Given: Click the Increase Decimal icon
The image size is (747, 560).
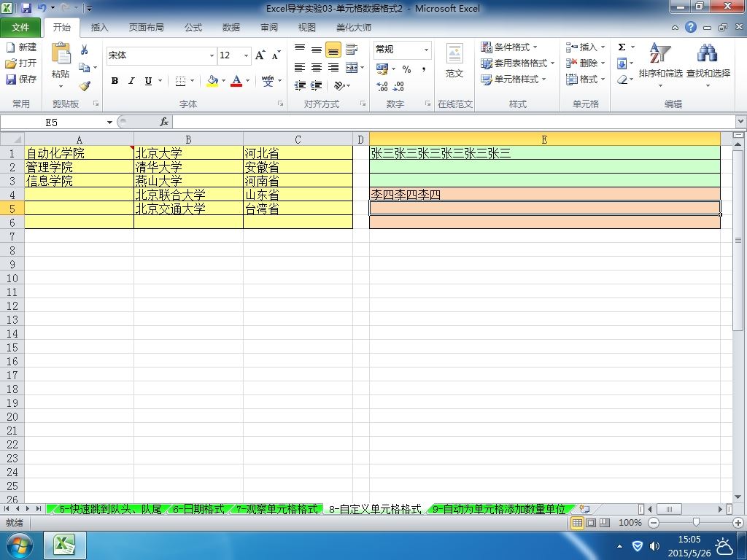Looking at the screenshot, I should tap(382, 86).
